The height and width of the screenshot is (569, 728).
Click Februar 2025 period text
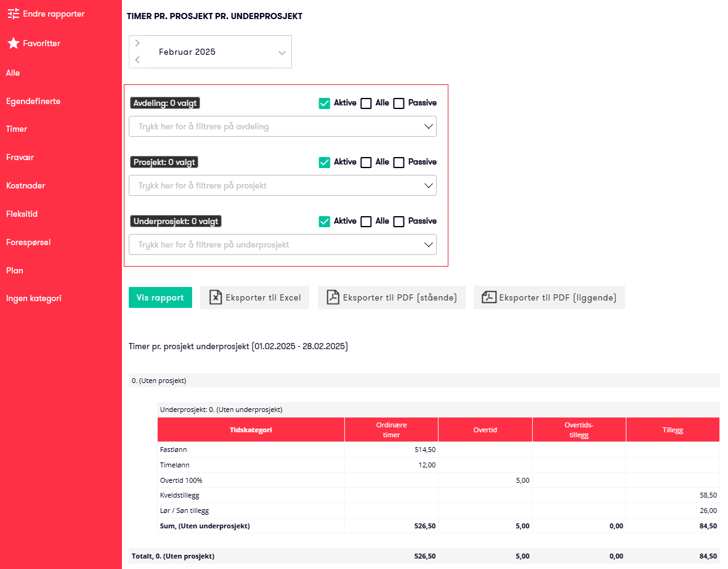pyautogui.click(x=187, y=52)
